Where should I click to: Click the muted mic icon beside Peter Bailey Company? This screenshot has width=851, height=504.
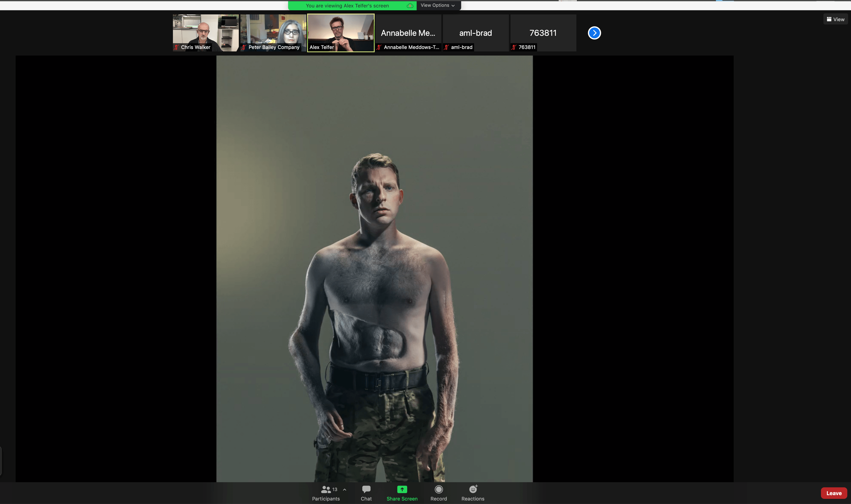pyautogui.click(x=244, y=47)
